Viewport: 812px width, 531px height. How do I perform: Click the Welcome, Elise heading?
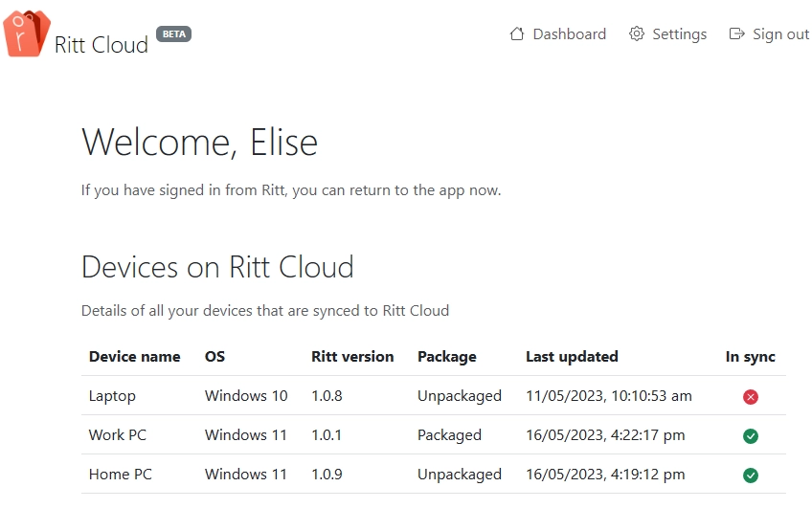[x=199, y=143]
